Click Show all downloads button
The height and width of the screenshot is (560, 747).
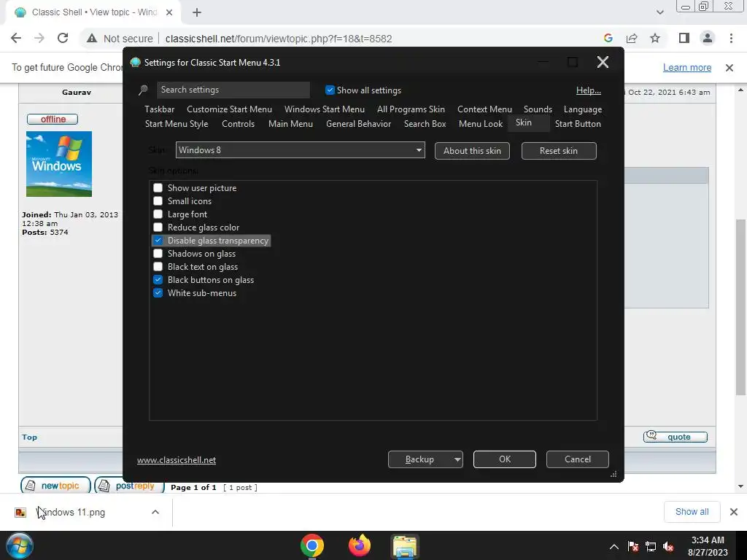(692, 512)
